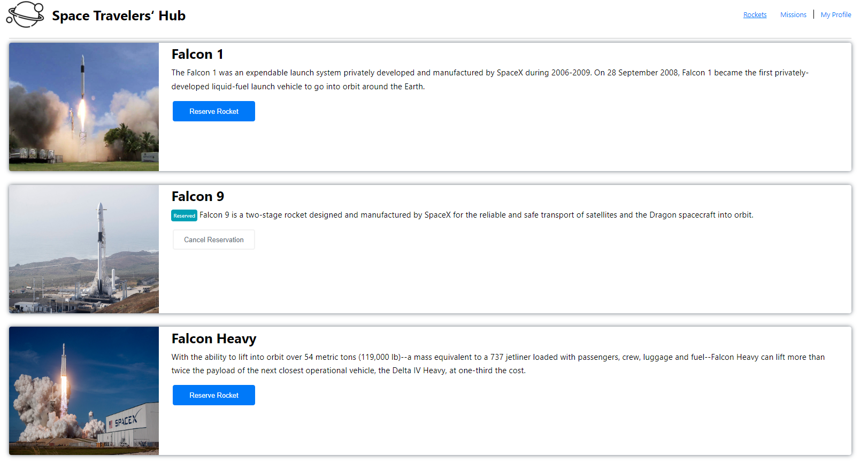The height and width of the screenshot is (463, 868).
Task: Click the Falcon 1 description paragraph
Action: coord(490,80)
